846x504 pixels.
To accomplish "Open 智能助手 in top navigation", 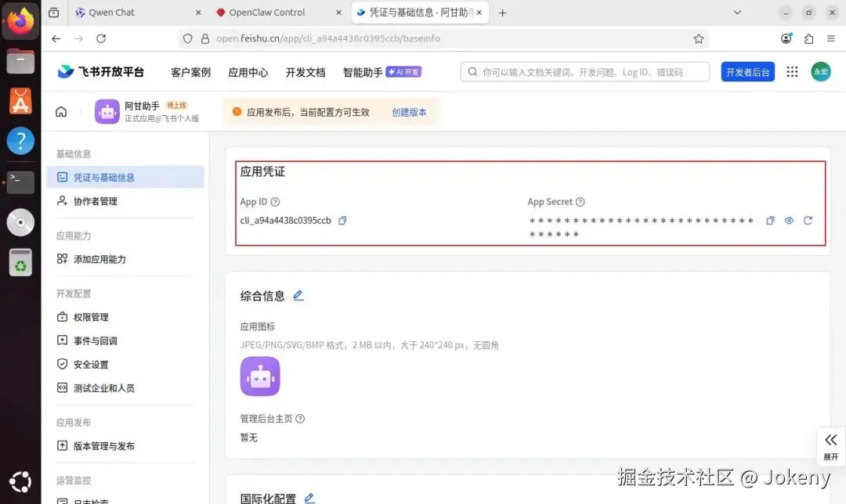I will click(363, 72).
